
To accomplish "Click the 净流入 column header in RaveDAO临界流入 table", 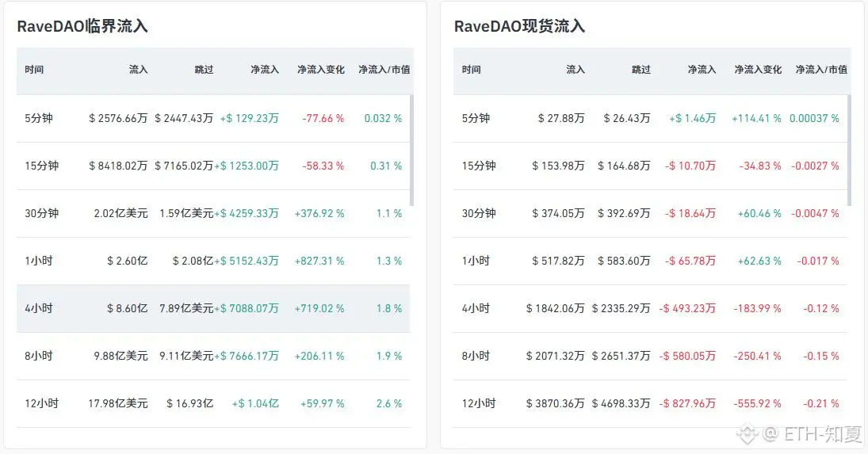I will point(265,70).
